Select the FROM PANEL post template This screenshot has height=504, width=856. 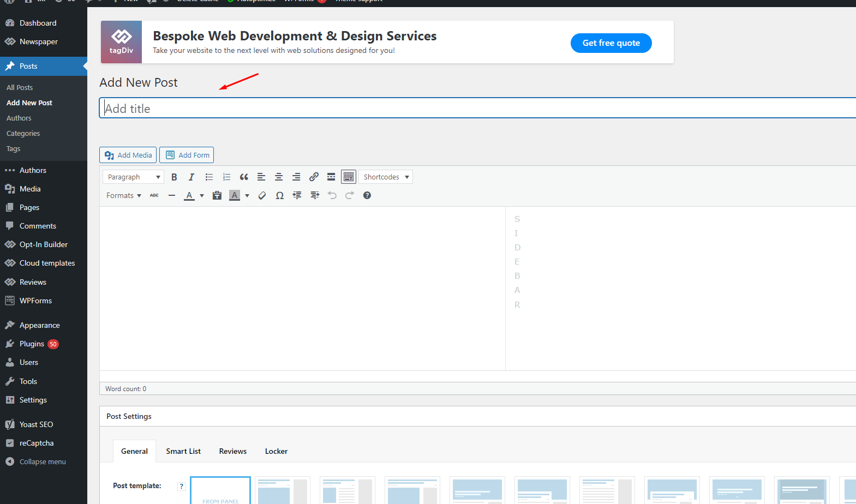point(220,490)
